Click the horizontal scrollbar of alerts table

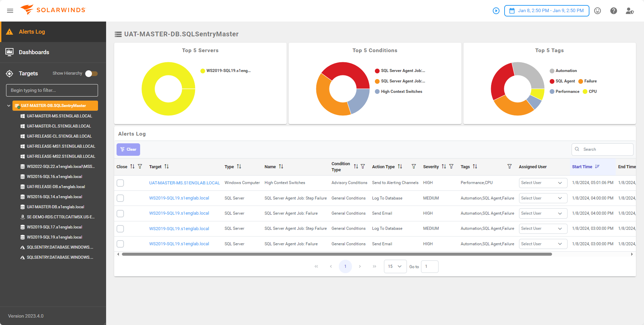337,254
